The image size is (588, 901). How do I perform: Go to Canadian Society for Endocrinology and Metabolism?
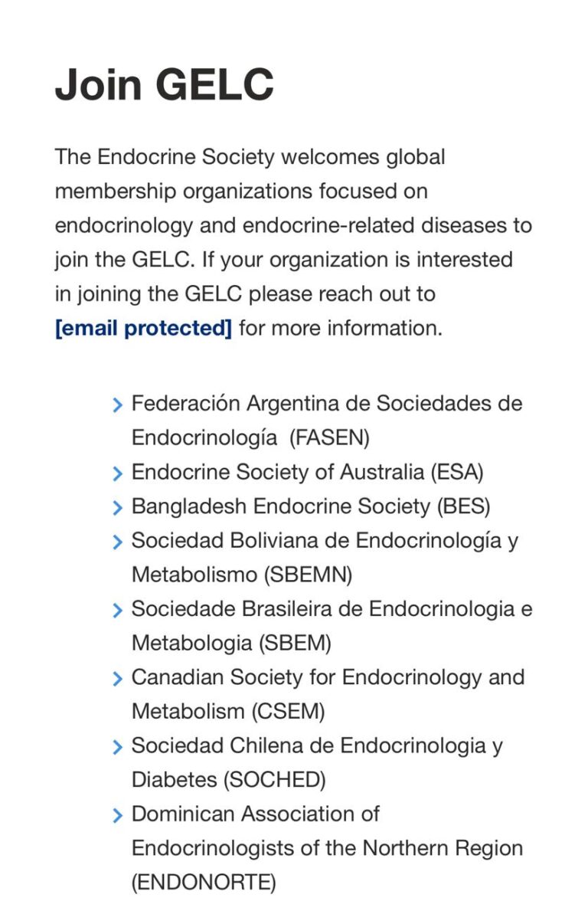coord(328,677)
